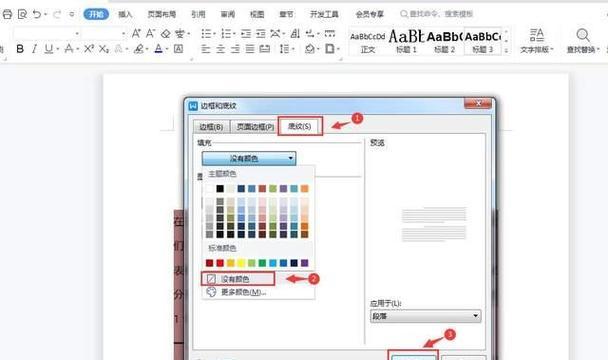Apply a bulleted list
The width and height of the screenshot is (608, 360).
click(206, 34)
